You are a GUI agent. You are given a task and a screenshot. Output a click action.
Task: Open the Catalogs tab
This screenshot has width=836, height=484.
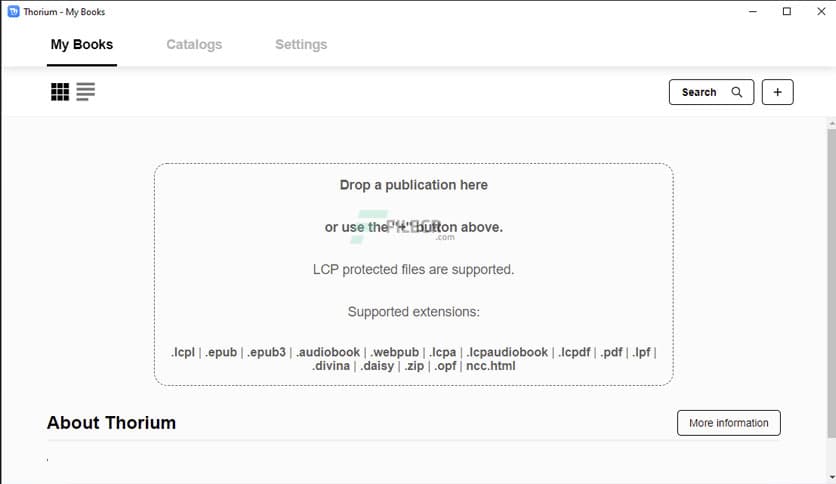pos(194,44)
